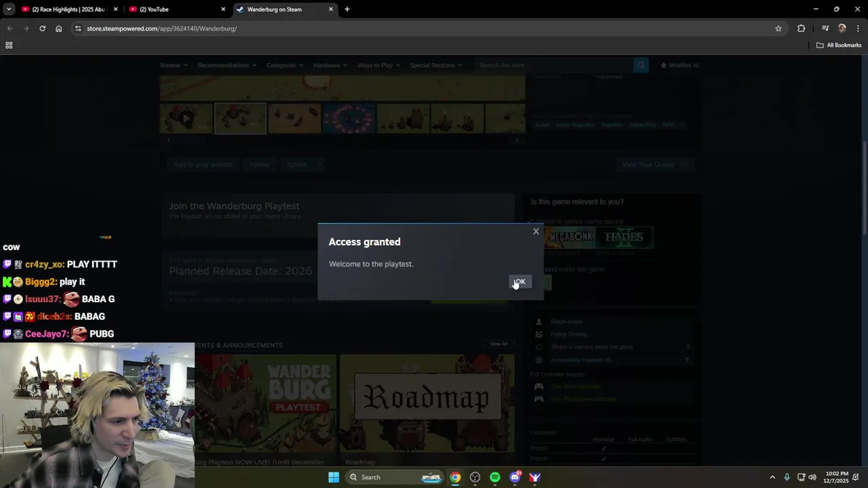Open Chrome from the taskbar
The image size is (868, 488).
click(455, 477)
